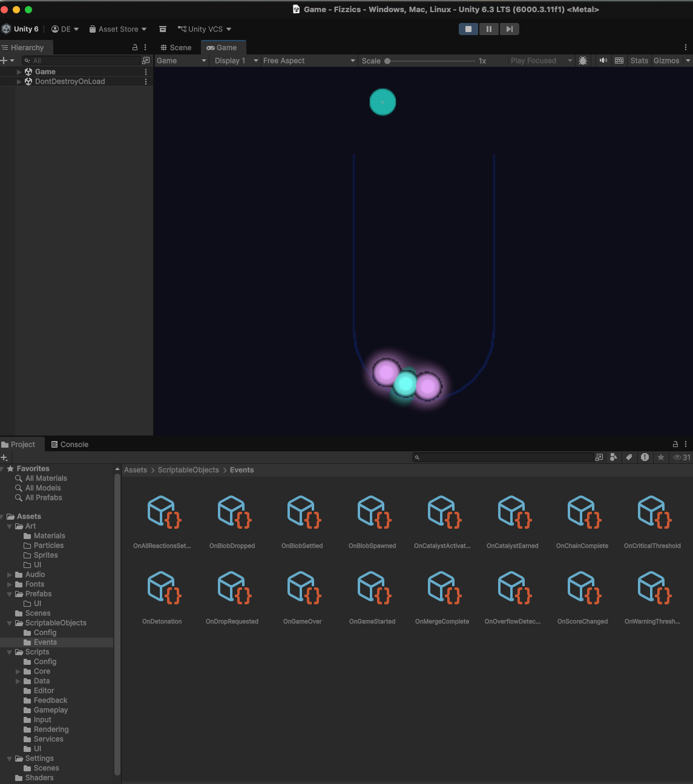Expand the Game object in Hierarchy
The width and height of the screenshot is (693, 784).
click(19, 72)
